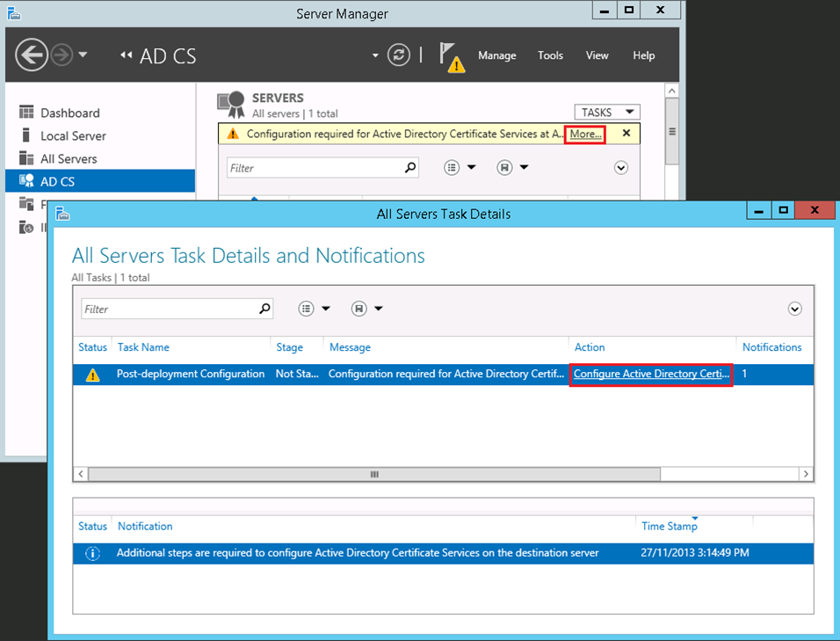The height and width of the screenshot is (641, 840).
Task: Click Configure Active Directory Certificate Services link
Action: point(651,374)
